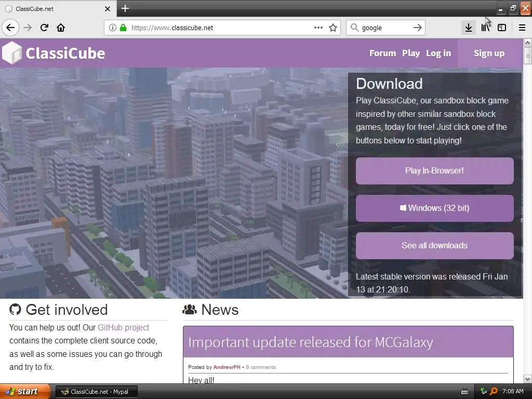532x399 pixels.
Task: Click the network tray icon
Action: (484, 391)
